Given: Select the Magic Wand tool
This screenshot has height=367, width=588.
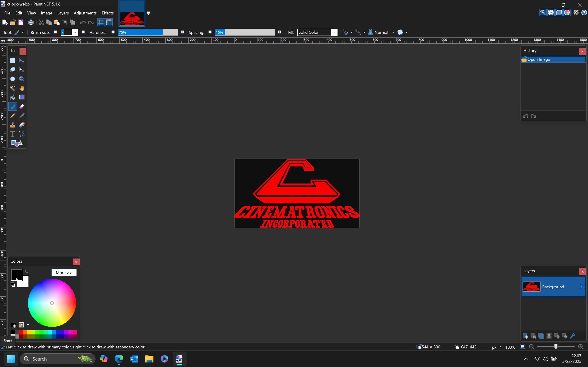Looking at the screenshot, I should [12, 88].
